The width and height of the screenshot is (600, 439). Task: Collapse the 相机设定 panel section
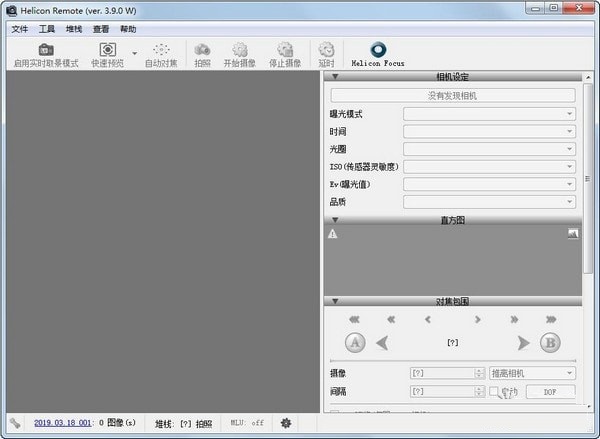335,76
